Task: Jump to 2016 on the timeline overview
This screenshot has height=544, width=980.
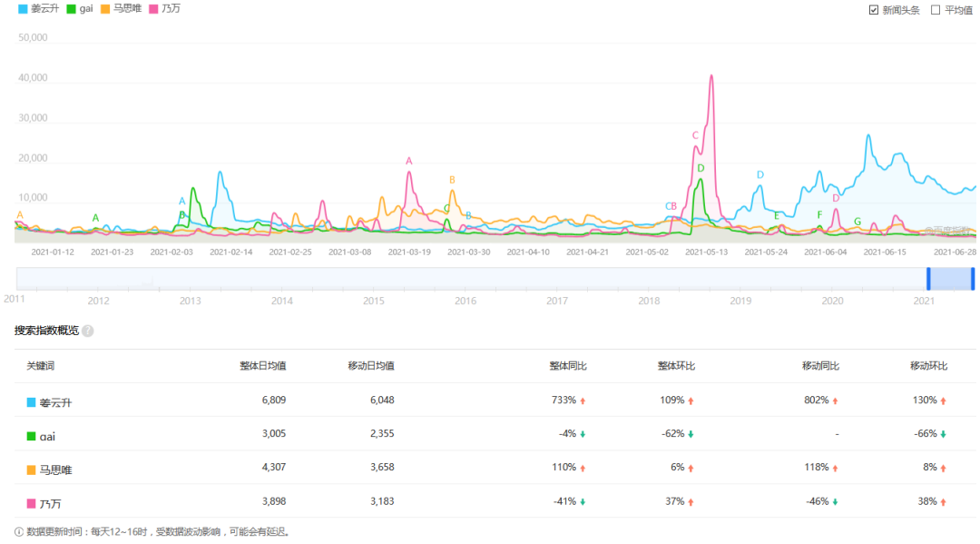Action: 465,300
